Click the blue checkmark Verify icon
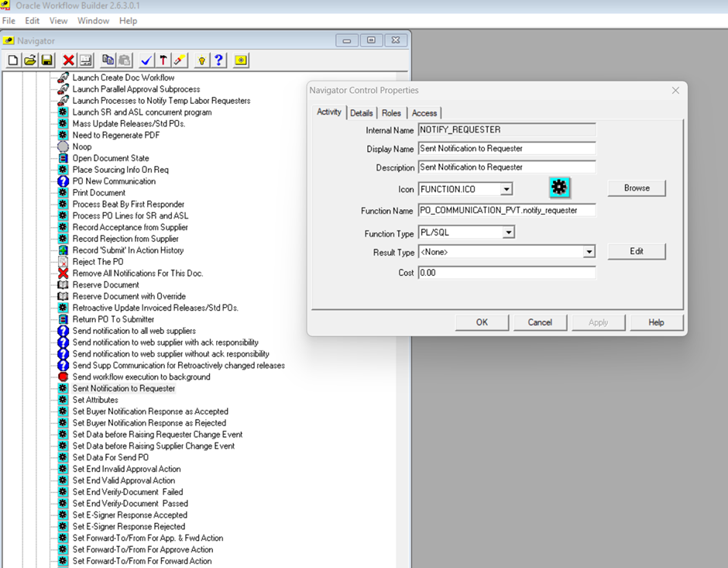Screen dimensions: 728x568 (x=146, y=60)
